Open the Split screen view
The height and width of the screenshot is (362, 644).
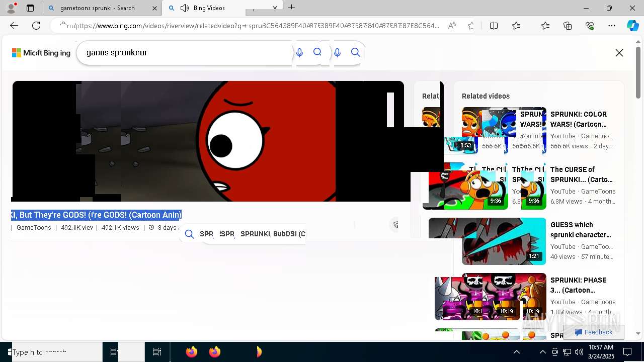click(494, 26)
